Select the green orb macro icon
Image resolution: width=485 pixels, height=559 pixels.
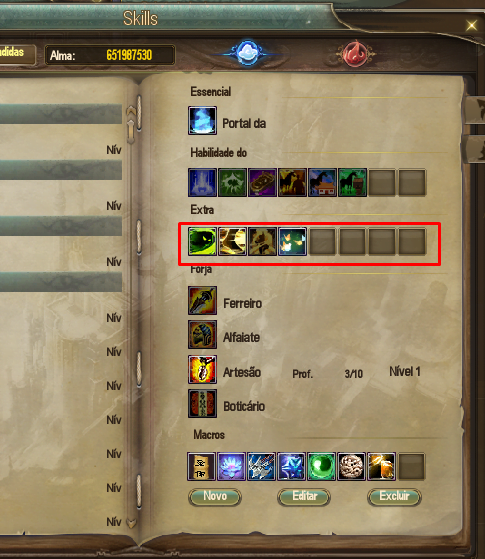[321, 466]
